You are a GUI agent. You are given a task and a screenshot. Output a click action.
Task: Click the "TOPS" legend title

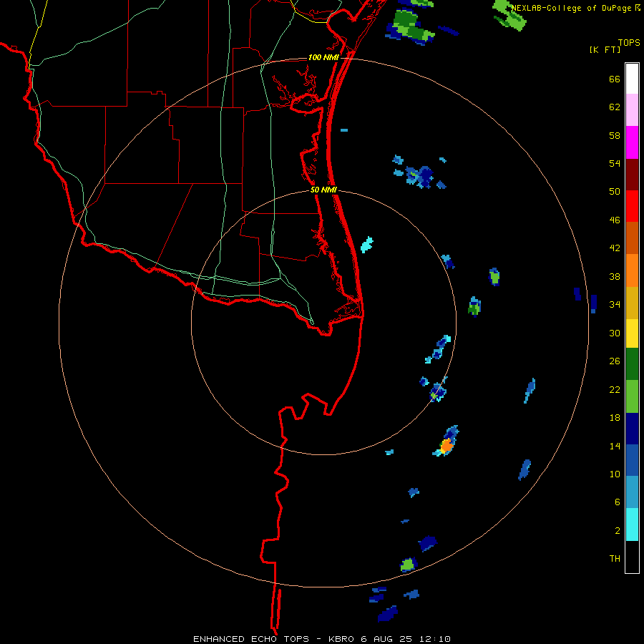click(629, 42)
